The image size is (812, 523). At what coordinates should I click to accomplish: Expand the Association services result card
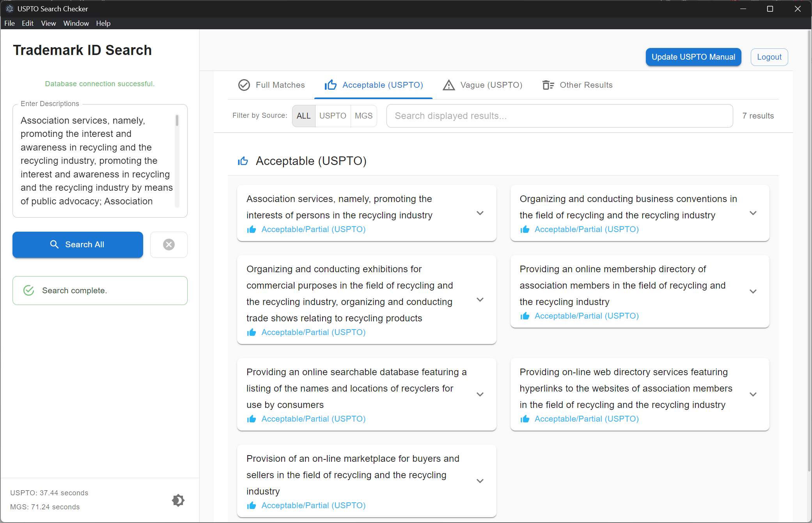(x=480, y=213)
